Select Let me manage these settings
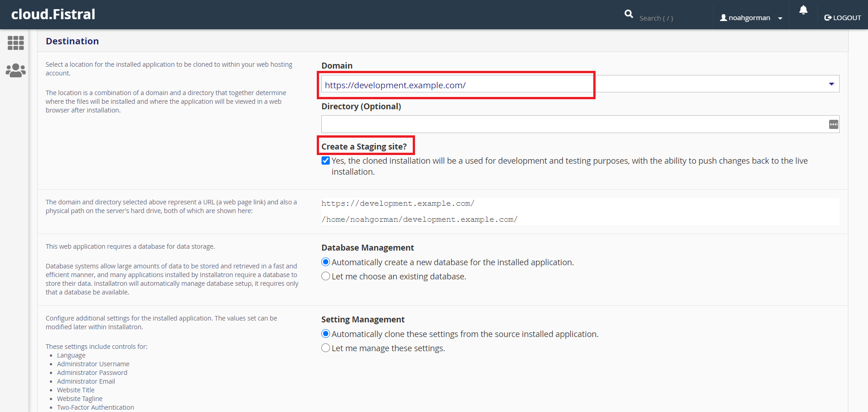This screenshot has height=412, width=868. (x=325, y=348)
